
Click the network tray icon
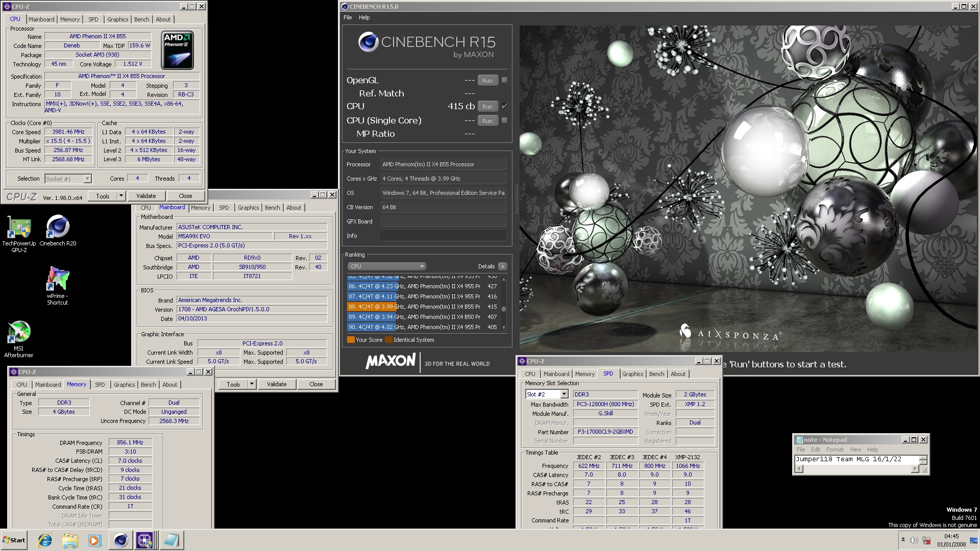click(926, 540)
